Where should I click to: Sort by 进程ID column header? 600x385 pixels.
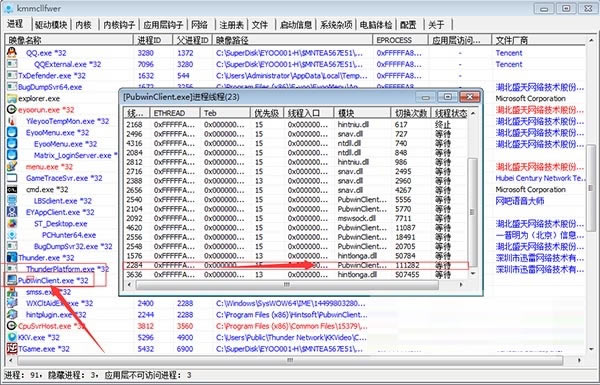(153, 40)
